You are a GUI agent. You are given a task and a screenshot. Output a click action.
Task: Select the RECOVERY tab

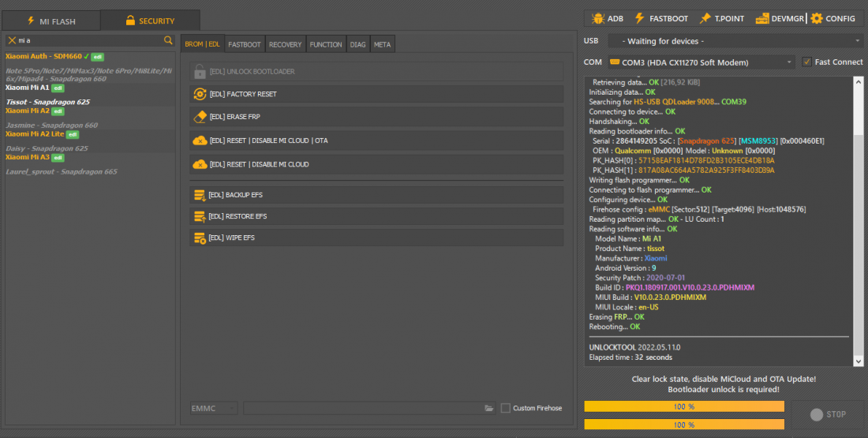coord(285,44)
